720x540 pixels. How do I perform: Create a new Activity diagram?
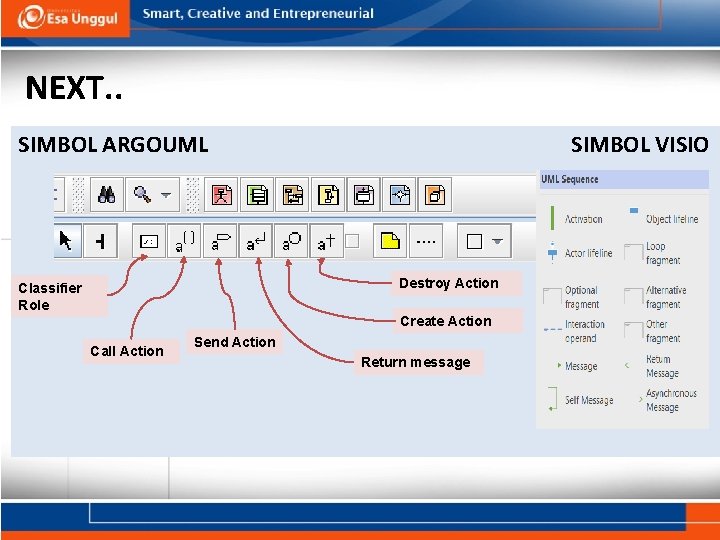pyautogui.click(x=399, y=195)
